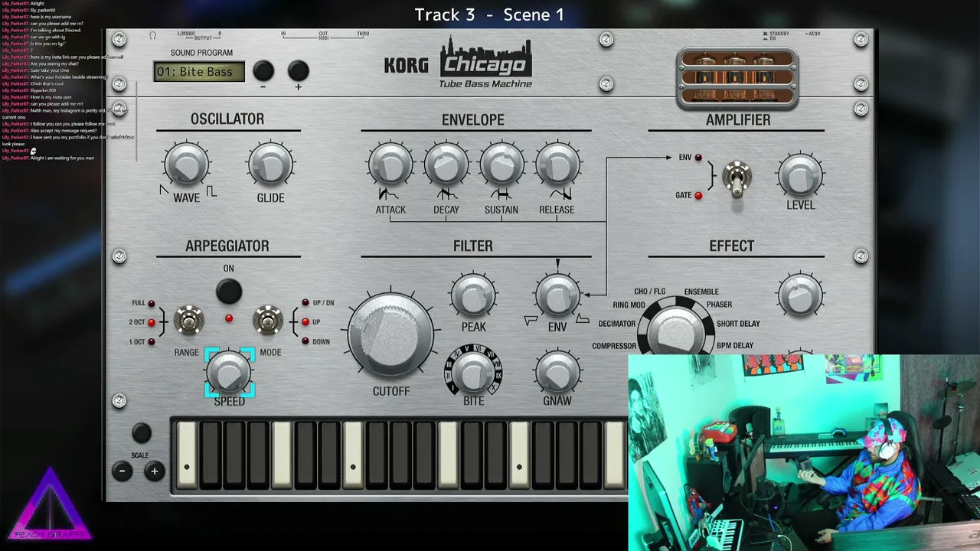This screenshot has height=551, width=980.
Task: Click the amplifier ENV red LED
Action: coord(698,158)
